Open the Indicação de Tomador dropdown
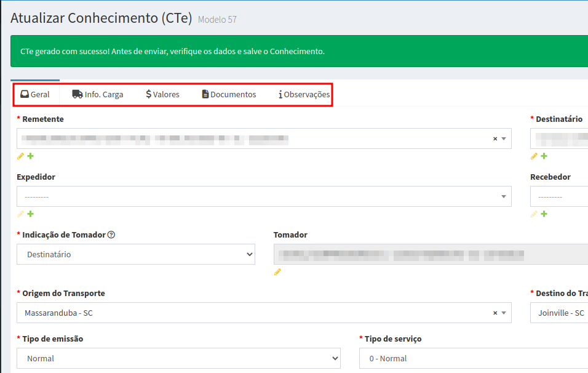 point(135,254)
